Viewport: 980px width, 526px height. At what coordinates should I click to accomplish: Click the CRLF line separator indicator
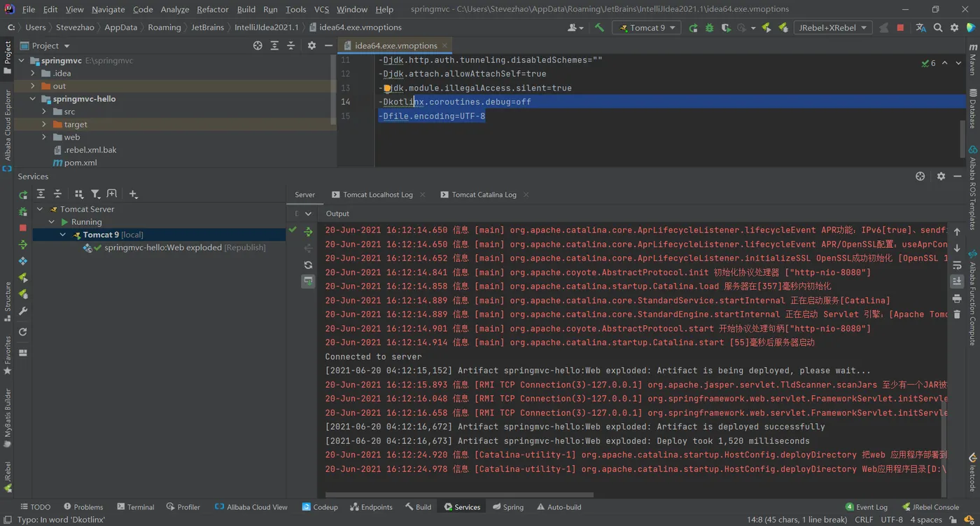tap(864, 520)
